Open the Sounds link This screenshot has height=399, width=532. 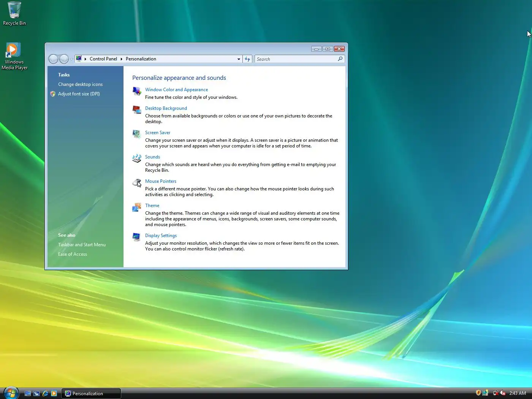point(152,157)
